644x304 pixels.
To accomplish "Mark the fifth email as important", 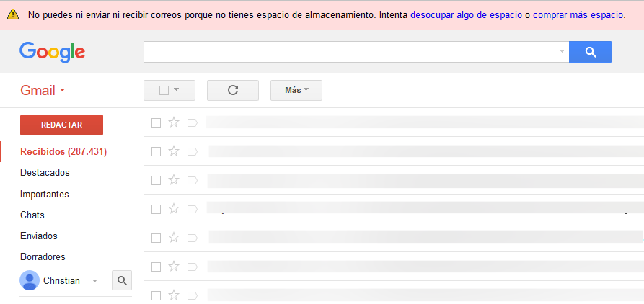I will click(193, 238).
